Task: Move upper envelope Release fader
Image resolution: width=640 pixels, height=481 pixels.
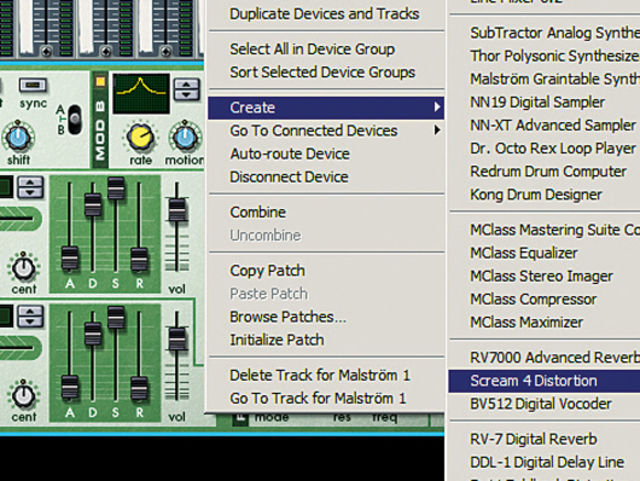Action: pyautogui.click(x=139, y=258)
